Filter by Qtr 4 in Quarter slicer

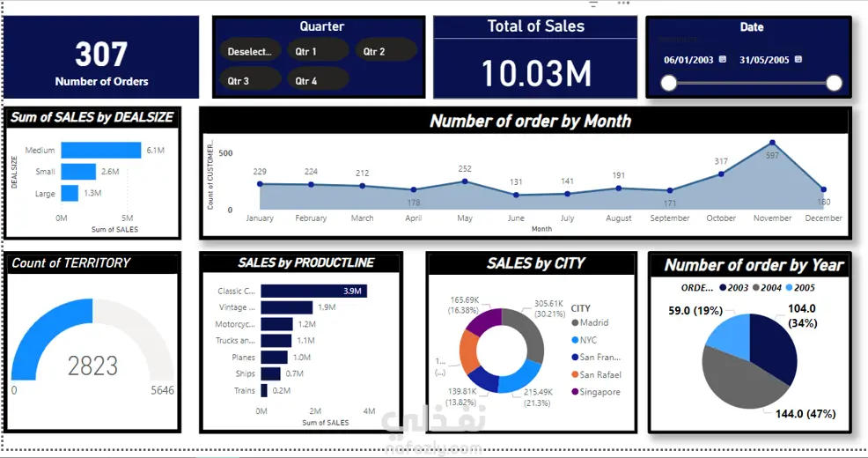pyautogui.click(x=318, y=80)
